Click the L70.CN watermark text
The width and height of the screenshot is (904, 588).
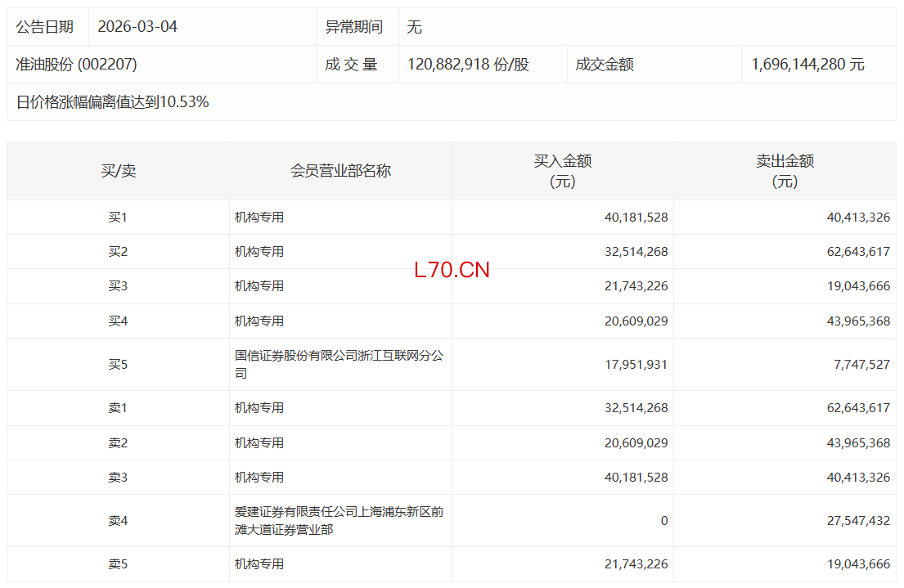[452, 271]
